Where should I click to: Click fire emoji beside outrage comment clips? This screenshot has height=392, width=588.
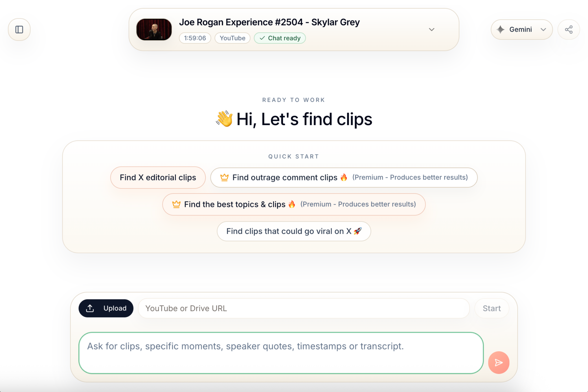[x=344, y=177]
